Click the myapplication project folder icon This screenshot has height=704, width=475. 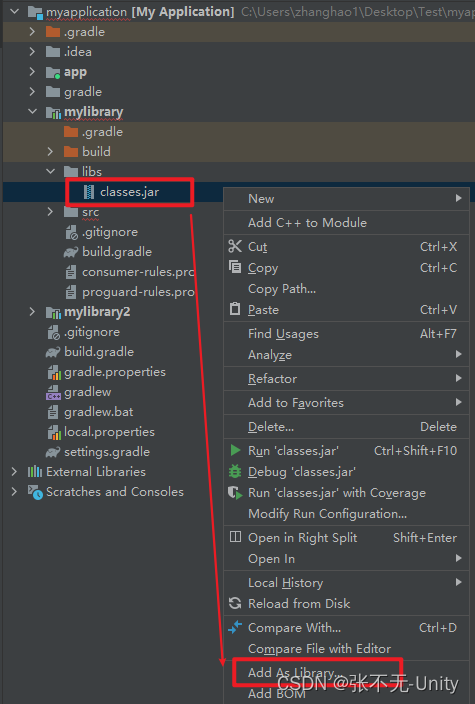coord(35,12)
